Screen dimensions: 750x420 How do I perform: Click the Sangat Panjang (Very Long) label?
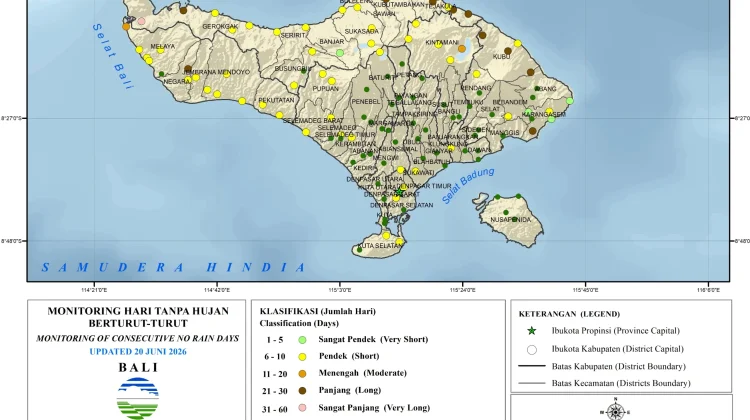tap(375, 408)
